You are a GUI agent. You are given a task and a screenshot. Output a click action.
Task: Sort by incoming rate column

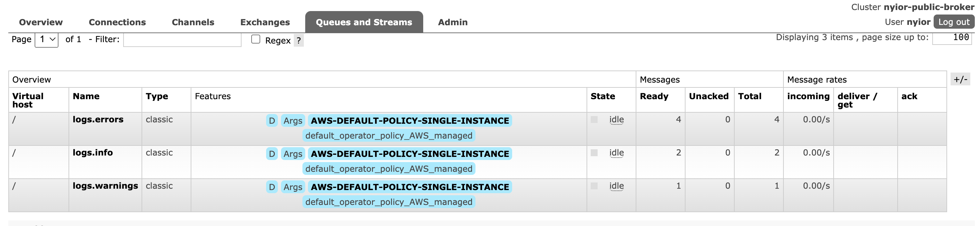[808, 96]
